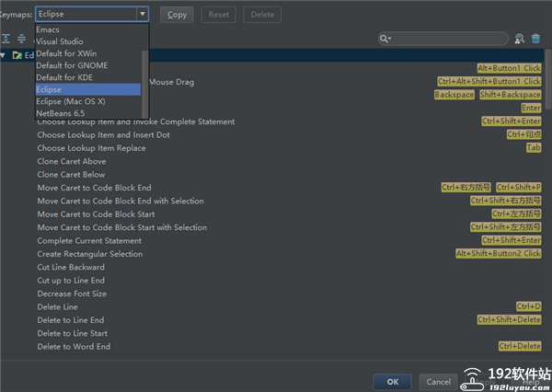Click the Tab shortcut label

[534, 147]
